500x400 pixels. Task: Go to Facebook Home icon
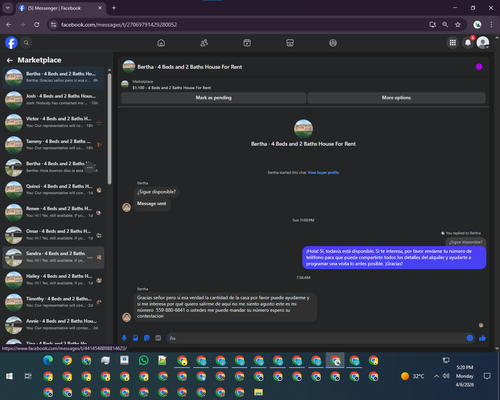tap(161, 43)
